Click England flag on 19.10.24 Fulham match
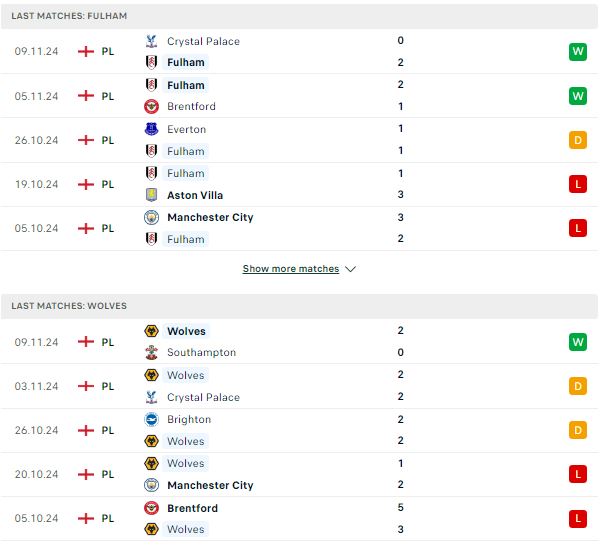This screenshot has width=608, height=546. pyautogui.click(x=86, y=184)
